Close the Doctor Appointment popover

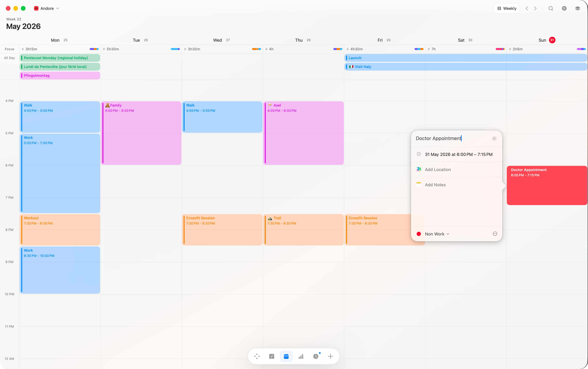[x=494, y=138]
